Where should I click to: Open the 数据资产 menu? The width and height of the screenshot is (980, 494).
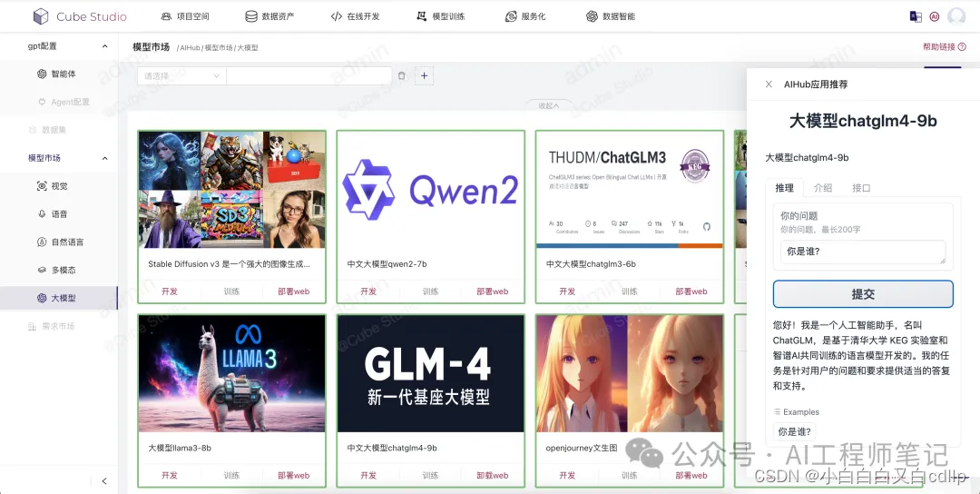[270, 16]
